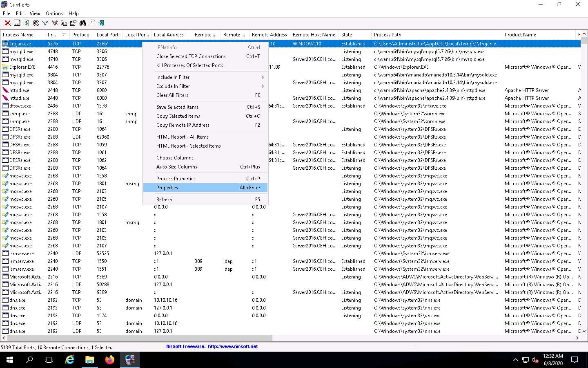Click the funnel filter toolbar icon

(45, 23)
